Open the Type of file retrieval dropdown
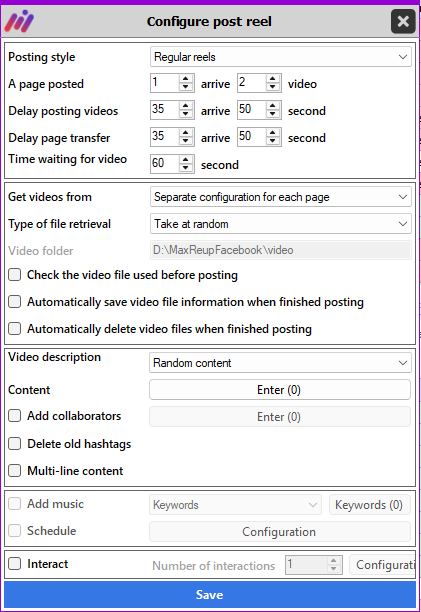Viewport: 421px width, 612px height. coord(281,224)
